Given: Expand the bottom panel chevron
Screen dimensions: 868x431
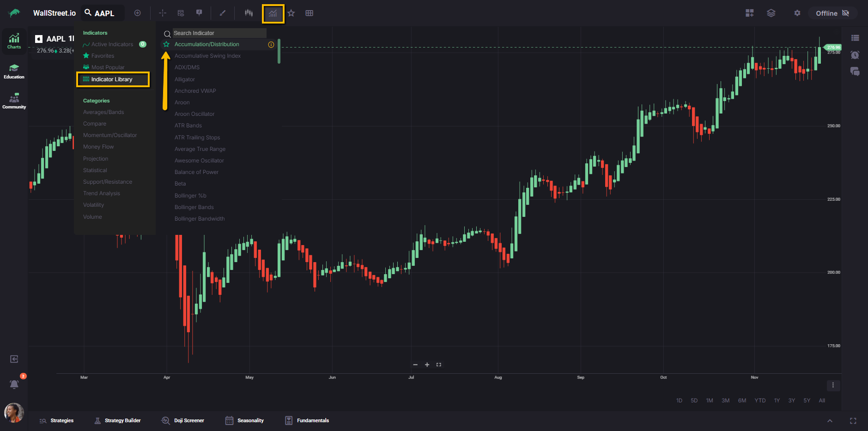Looking at the screenshot, I should pyautogui.click(x=830, y=421).
